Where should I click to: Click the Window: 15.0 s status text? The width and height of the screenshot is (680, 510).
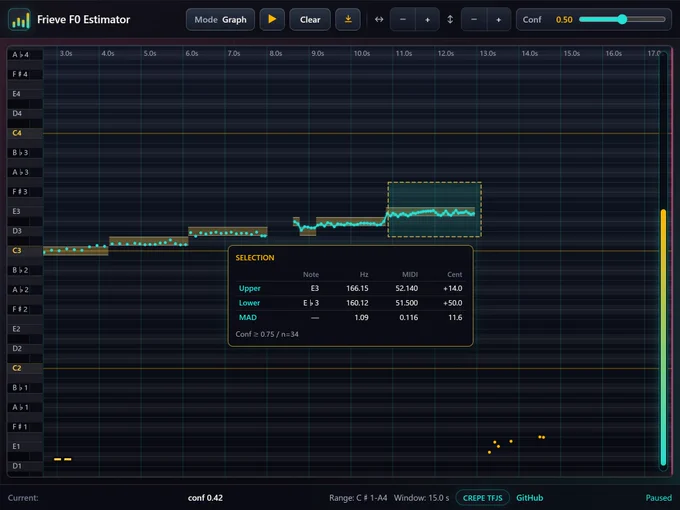click(422, 498)
